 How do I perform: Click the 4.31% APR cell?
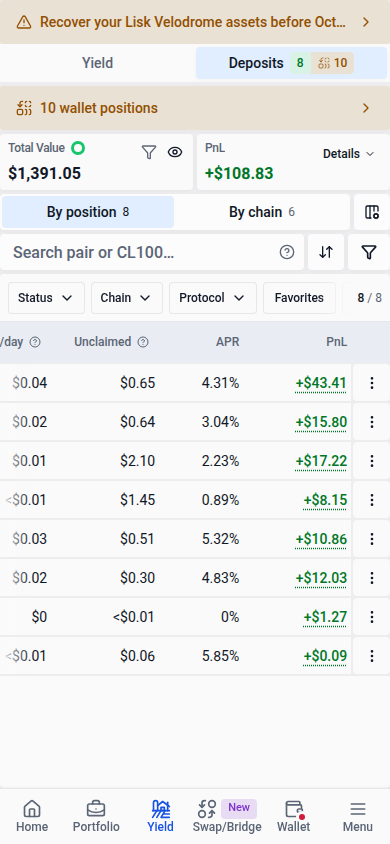221,383
